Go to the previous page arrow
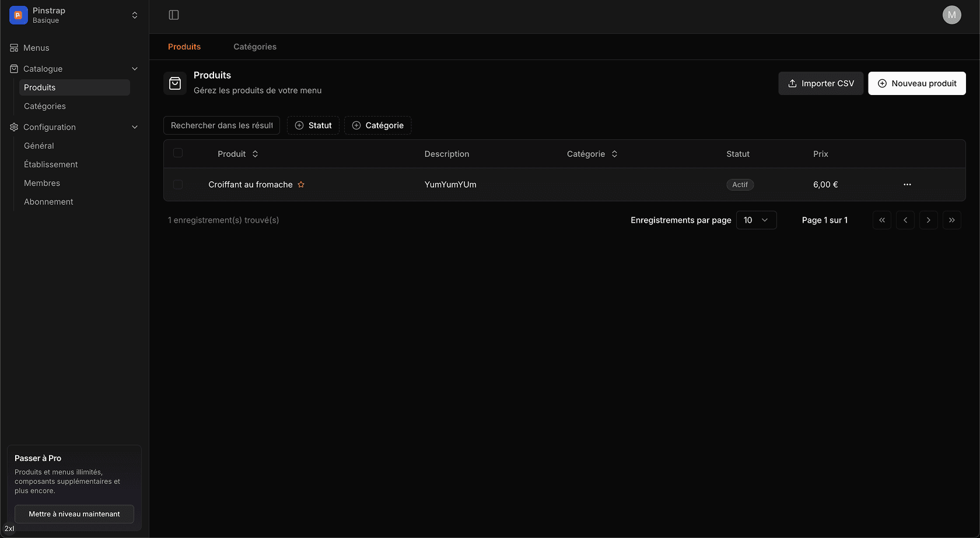Viewport: 980px width, 538px height. (905, 220)
